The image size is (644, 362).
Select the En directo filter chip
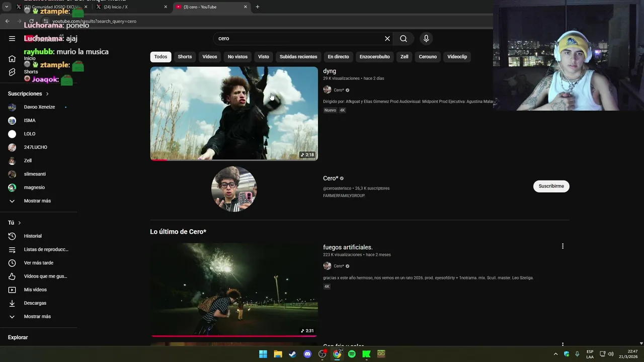pos(338,57)
